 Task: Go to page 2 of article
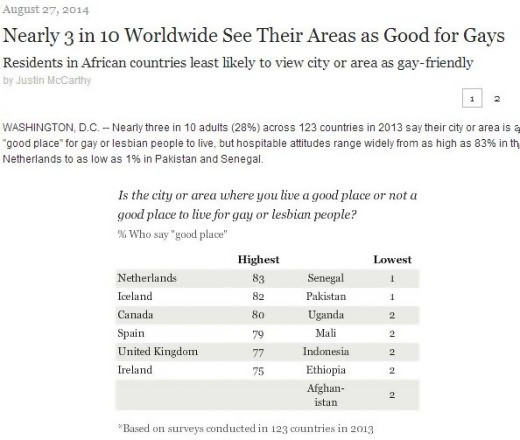[497, 99]
